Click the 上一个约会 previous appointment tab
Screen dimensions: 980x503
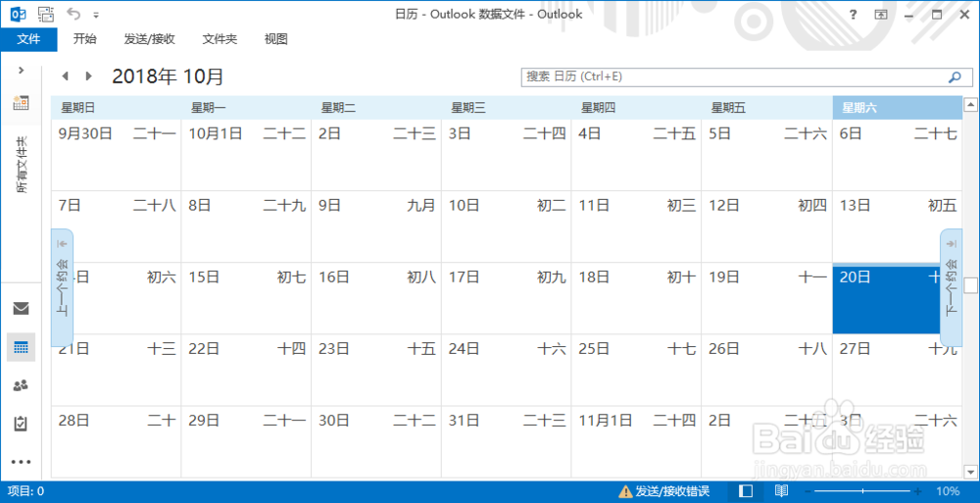(x=62, y=288)
